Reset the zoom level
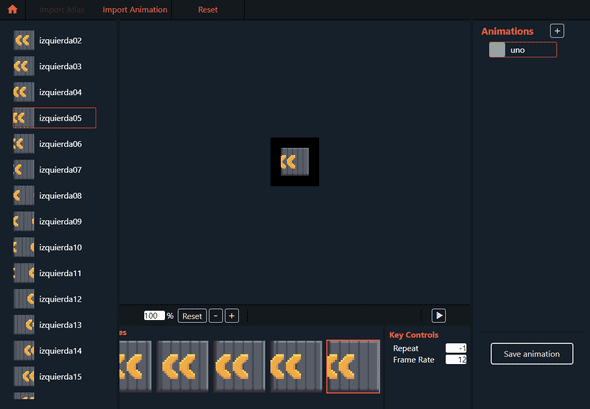590x409 pixels. 192,316
